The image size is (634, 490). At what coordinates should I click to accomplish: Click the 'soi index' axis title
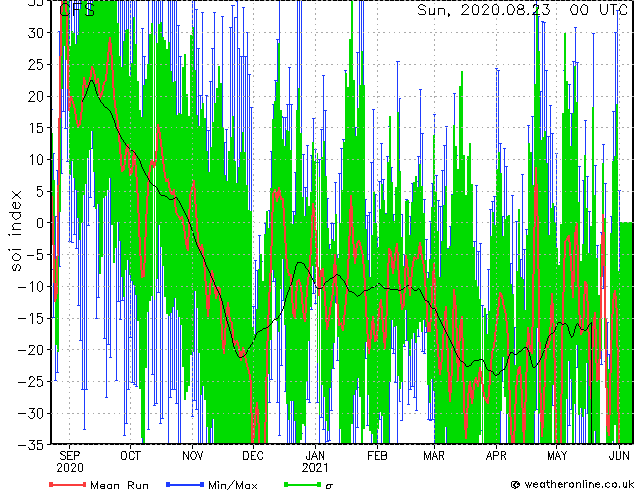click(15, 230)
